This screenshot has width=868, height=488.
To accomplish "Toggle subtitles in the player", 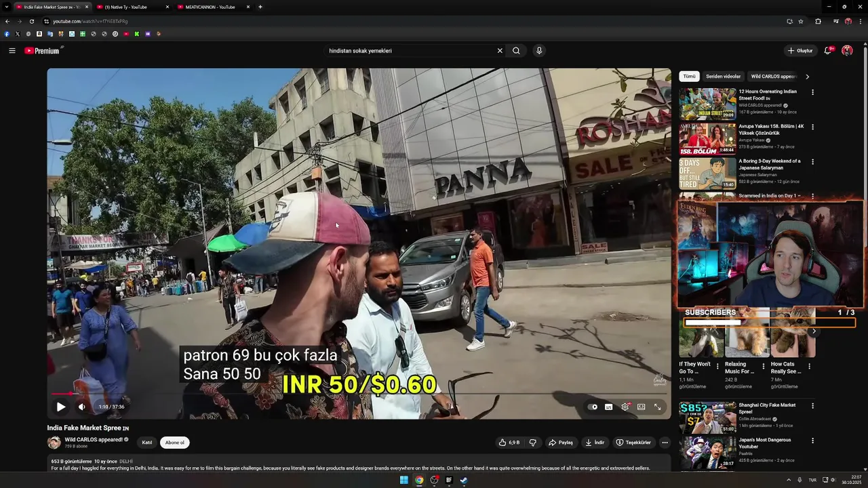I will (608, 407).
